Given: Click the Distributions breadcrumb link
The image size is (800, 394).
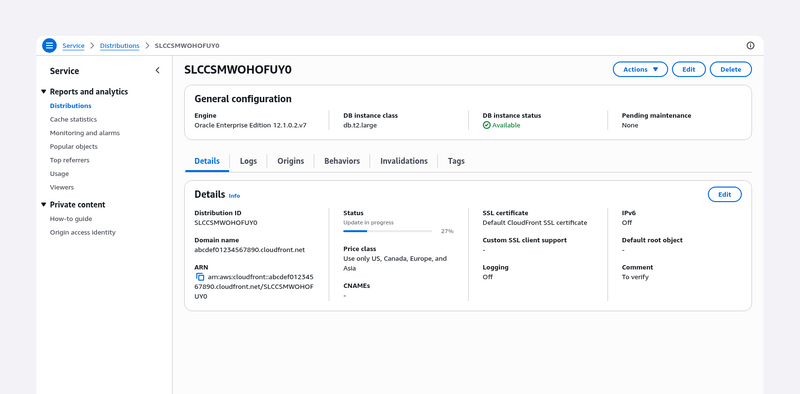Looking at the screenshot, I should click(119, 45).
